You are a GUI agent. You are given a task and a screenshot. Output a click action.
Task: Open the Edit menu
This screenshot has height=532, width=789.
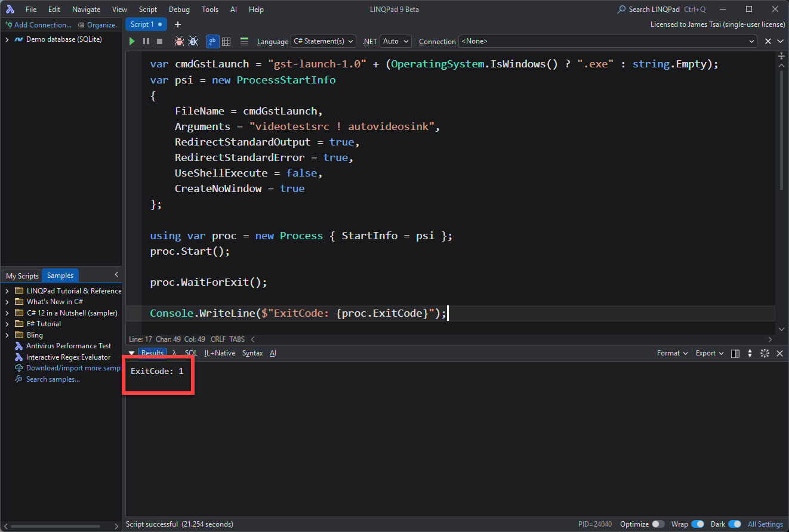coord(54,10)
